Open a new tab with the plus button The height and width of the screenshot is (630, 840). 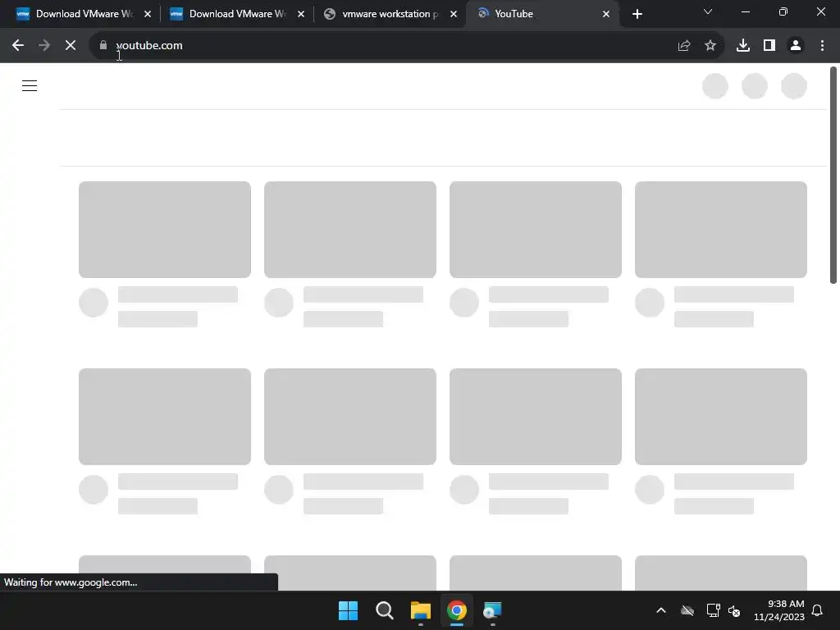(x=637, y=14)
